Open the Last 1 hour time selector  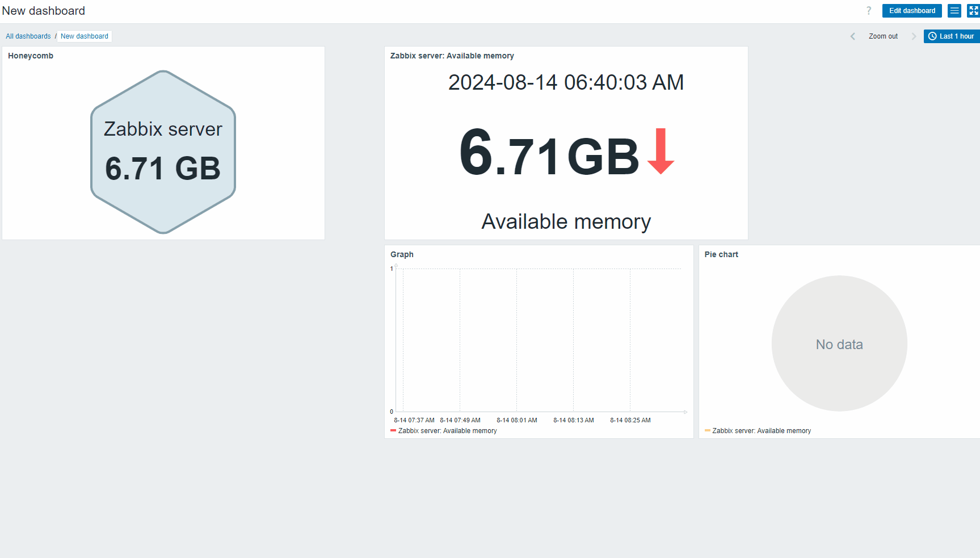click(951, 36)
